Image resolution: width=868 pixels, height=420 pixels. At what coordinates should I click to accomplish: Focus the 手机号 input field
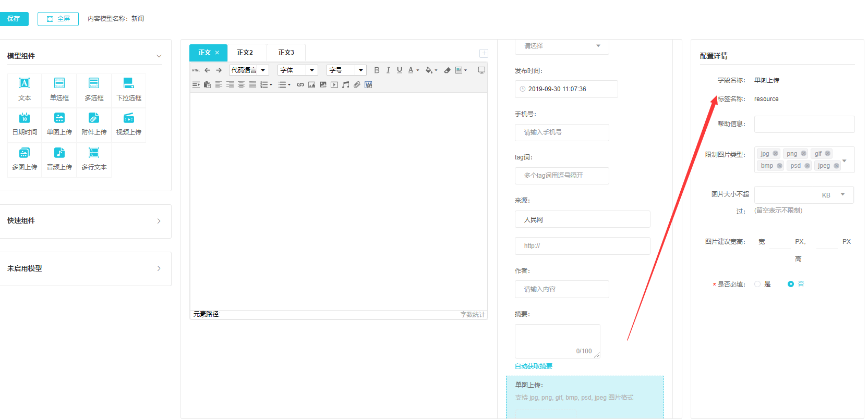point(562,132)
